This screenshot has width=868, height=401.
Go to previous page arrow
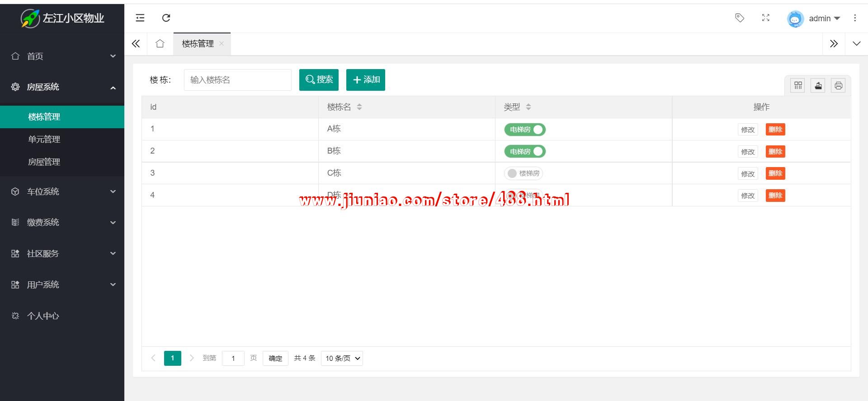(x=153, y=358)
